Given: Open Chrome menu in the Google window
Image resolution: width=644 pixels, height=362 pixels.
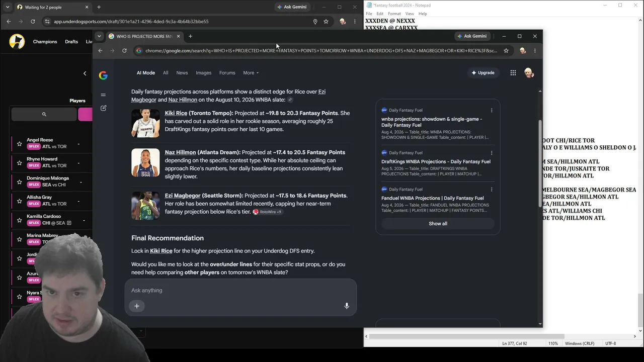Looking at the screenshot, I should (x=535, y=51).
